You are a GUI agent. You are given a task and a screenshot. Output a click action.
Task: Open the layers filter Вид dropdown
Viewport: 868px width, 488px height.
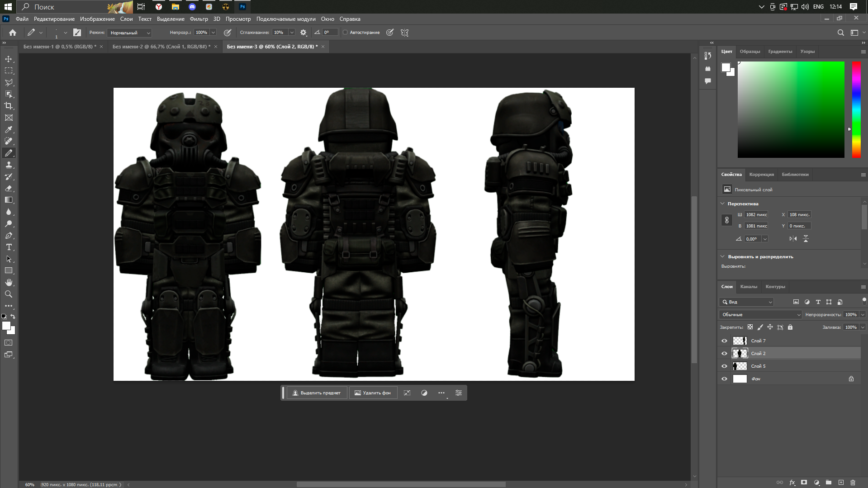pos(746,302)
